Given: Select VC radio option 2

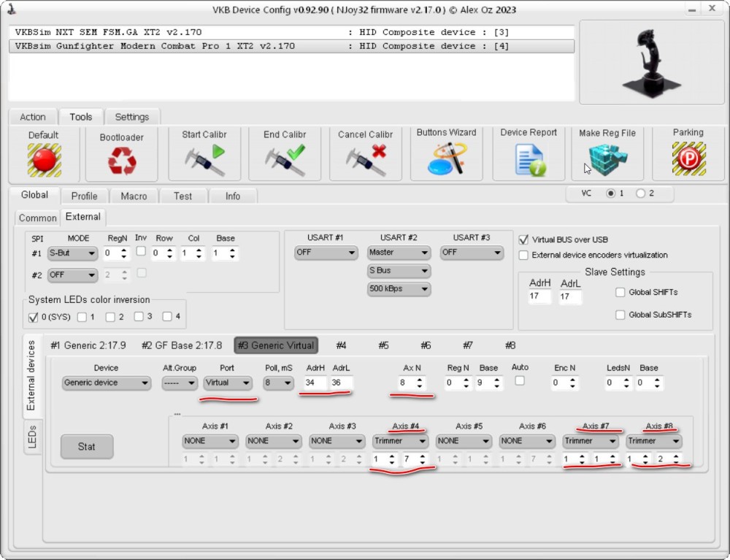Looking at the screenshot, I should 641,193.
